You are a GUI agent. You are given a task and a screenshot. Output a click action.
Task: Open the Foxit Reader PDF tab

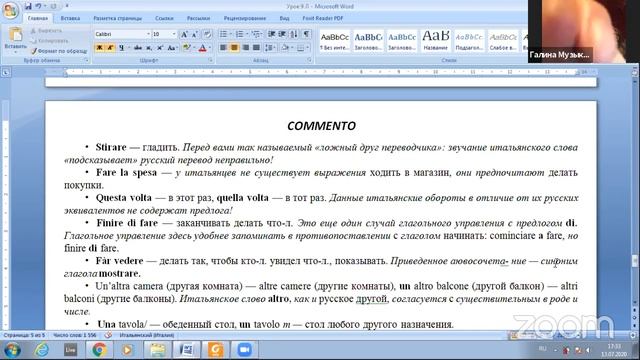point(323,18)
